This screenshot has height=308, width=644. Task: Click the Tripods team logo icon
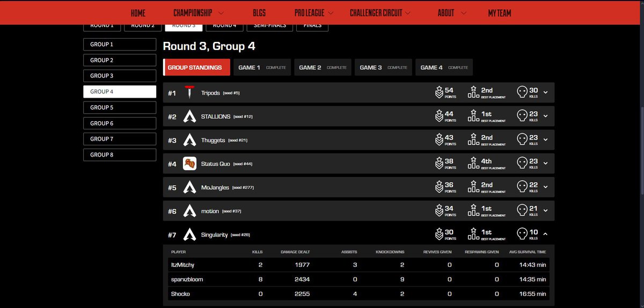(189, 93)
